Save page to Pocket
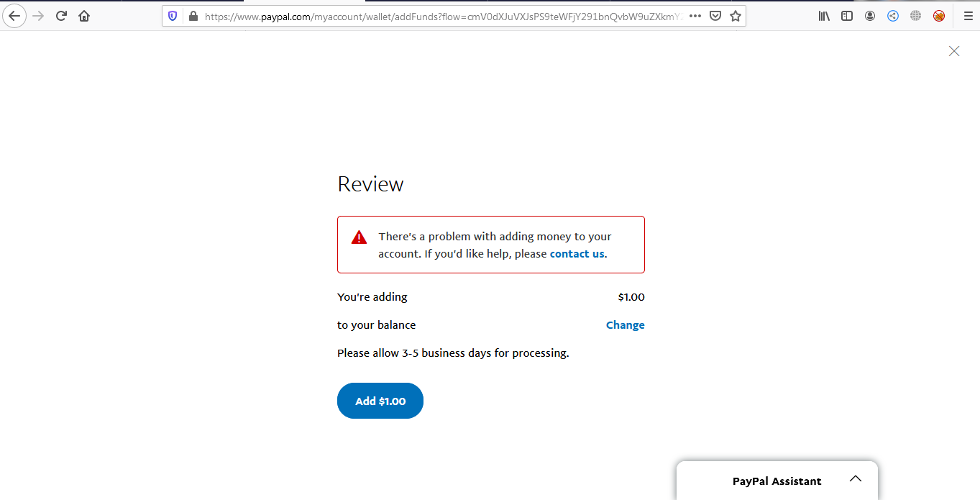The image size is (980, 500). (x=715, y=16)
